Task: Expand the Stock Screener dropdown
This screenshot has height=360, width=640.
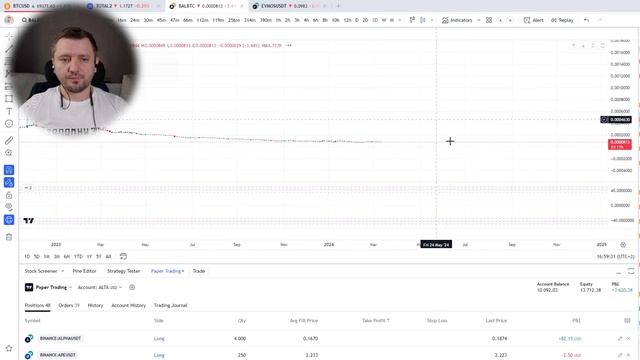Action: coord(62,271)
